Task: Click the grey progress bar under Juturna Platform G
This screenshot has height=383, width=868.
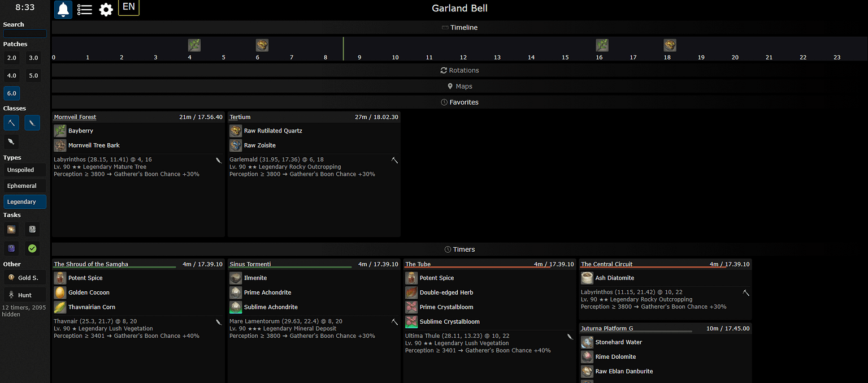Action: [636, 332]
